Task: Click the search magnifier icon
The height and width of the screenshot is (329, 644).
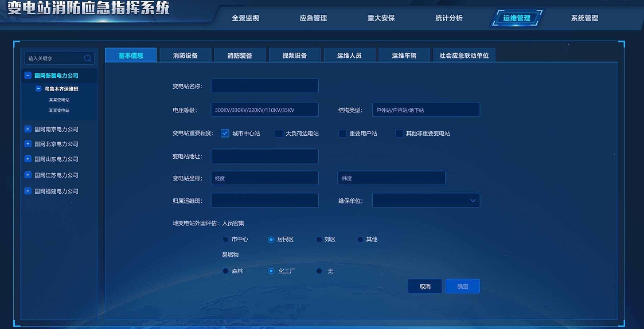Action: coord(88,58)
